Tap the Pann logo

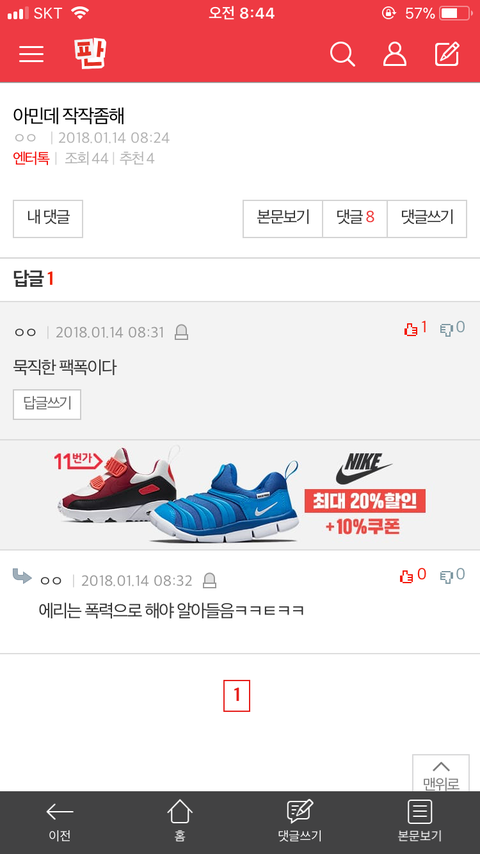(89, 53)
